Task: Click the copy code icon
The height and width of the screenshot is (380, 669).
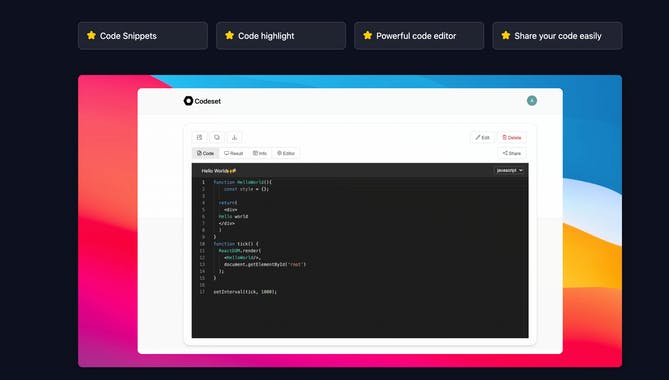Action: click(217, 137)
